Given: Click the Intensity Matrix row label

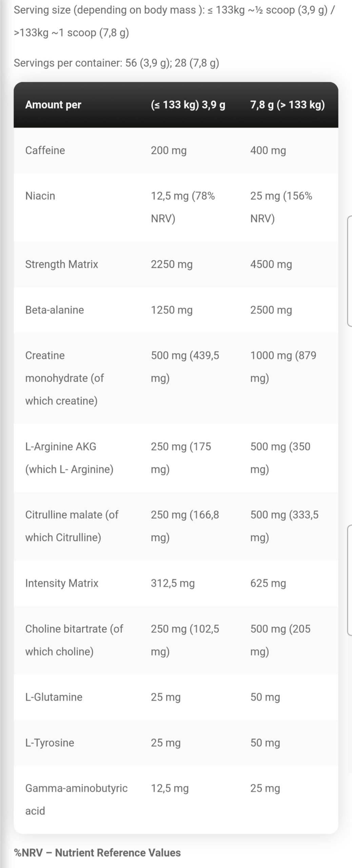Looking at the screenshot, I should (62, 583).
